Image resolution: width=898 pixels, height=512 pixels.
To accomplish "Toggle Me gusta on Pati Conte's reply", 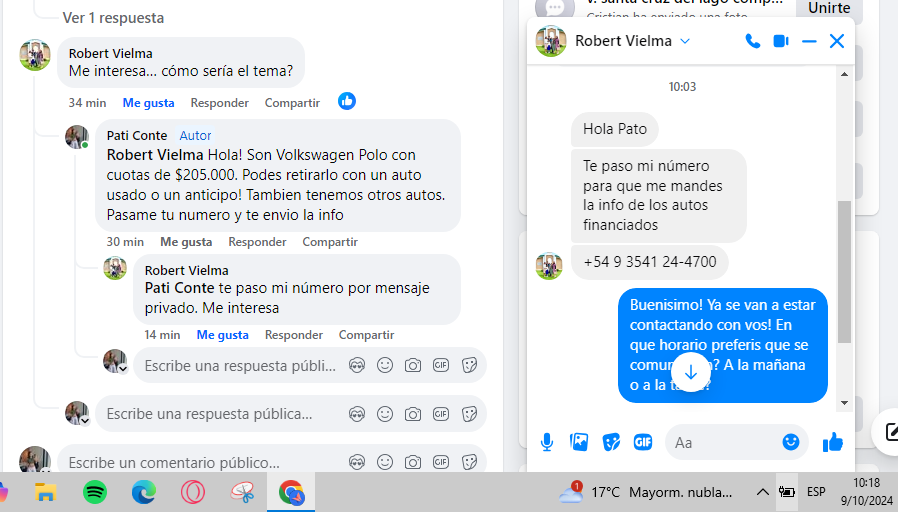I will click(x=186, y=242).
